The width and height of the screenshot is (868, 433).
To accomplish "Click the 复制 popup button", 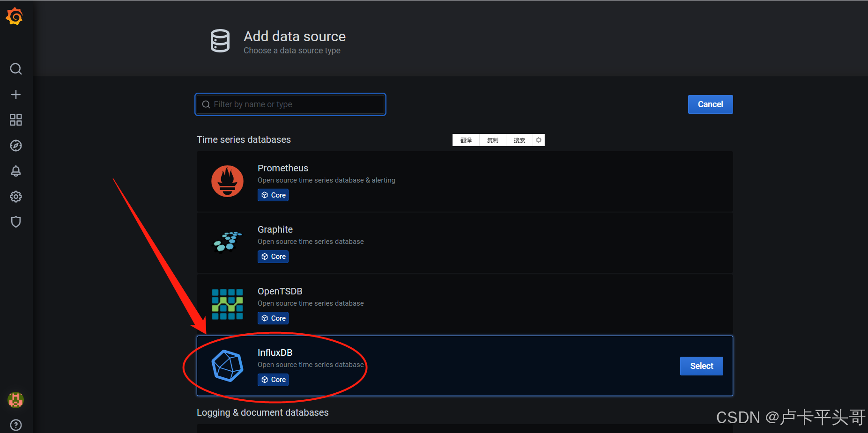I will coord(493,140).
